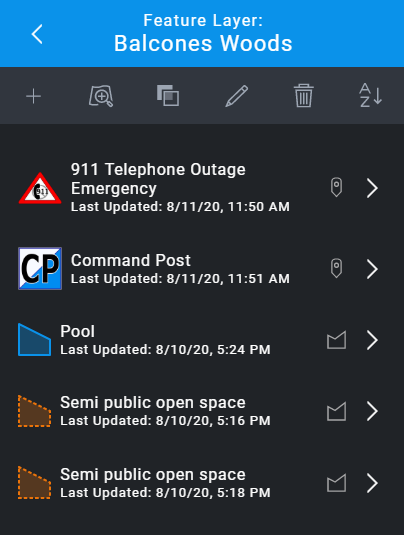
Task: Select the CP Command Post symbol thumbnail
Action: point(40,269)
